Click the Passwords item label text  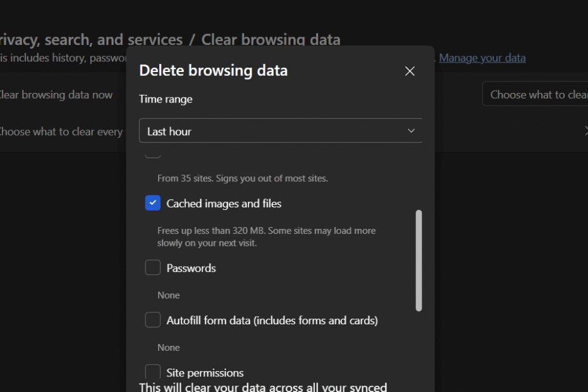coord(191,267)
